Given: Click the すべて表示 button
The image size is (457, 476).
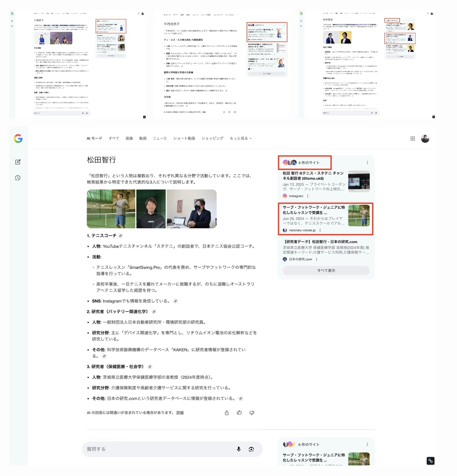Looking at the screenshot, I should click(326, 270).
